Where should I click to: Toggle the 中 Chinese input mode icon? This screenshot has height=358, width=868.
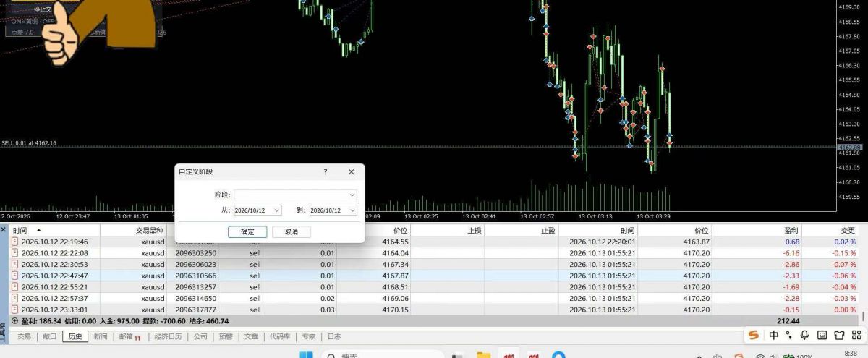[x=774, y=335]
